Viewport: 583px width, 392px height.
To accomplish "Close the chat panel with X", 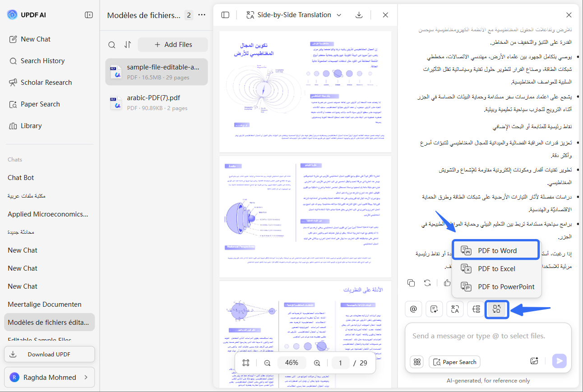I will point(569,15).
